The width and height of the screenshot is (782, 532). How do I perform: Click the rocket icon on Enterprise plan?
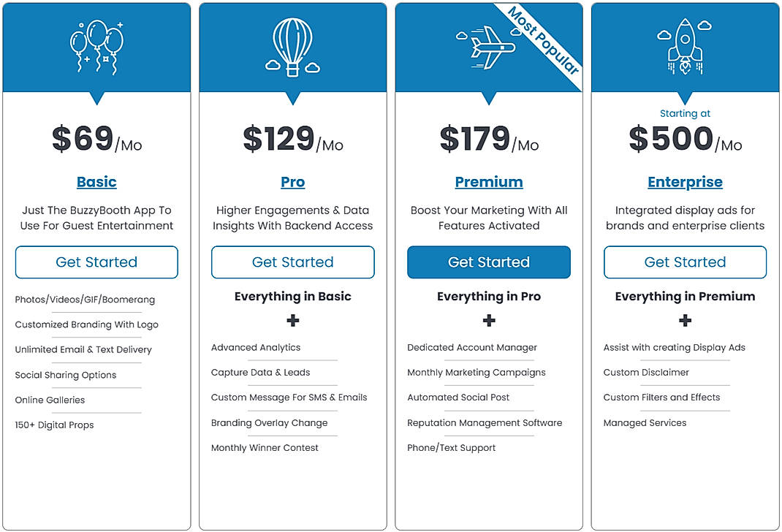click(x=684, y=45)
